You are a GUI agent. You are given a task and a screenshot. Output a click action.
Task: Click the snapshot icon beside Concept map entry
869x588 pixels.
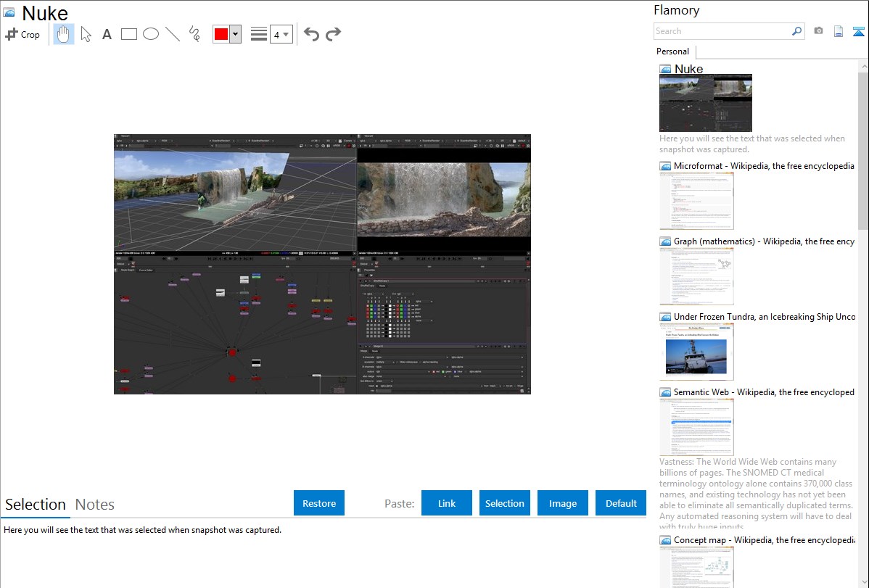coord(665,539)
